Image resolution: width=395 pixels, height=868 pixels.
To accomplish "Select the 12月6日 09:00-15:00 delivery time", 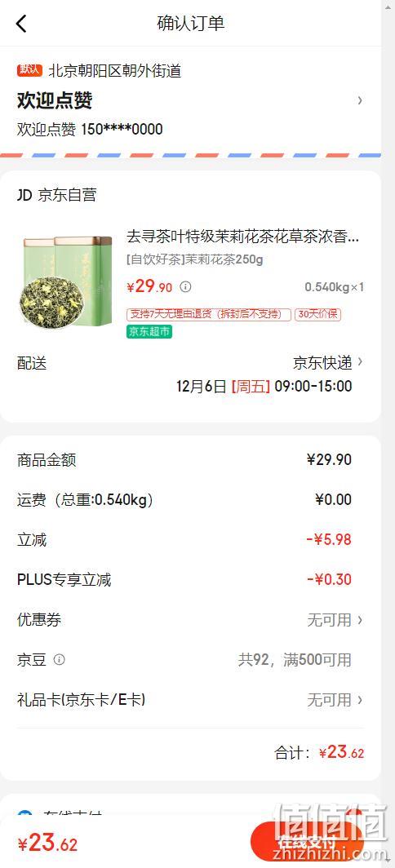I will [x=264, y=386].
